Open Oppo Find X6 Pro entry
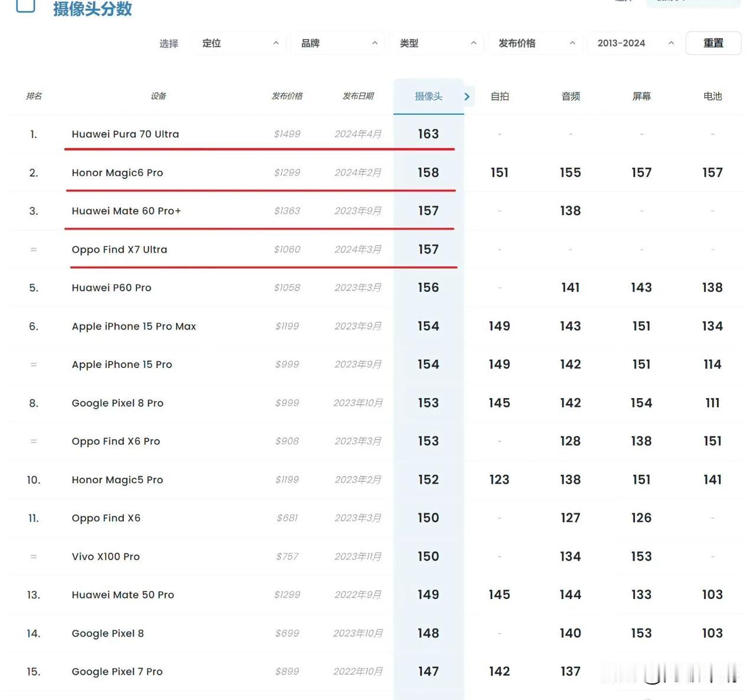 pyautogui.click(x=116, y=441)
